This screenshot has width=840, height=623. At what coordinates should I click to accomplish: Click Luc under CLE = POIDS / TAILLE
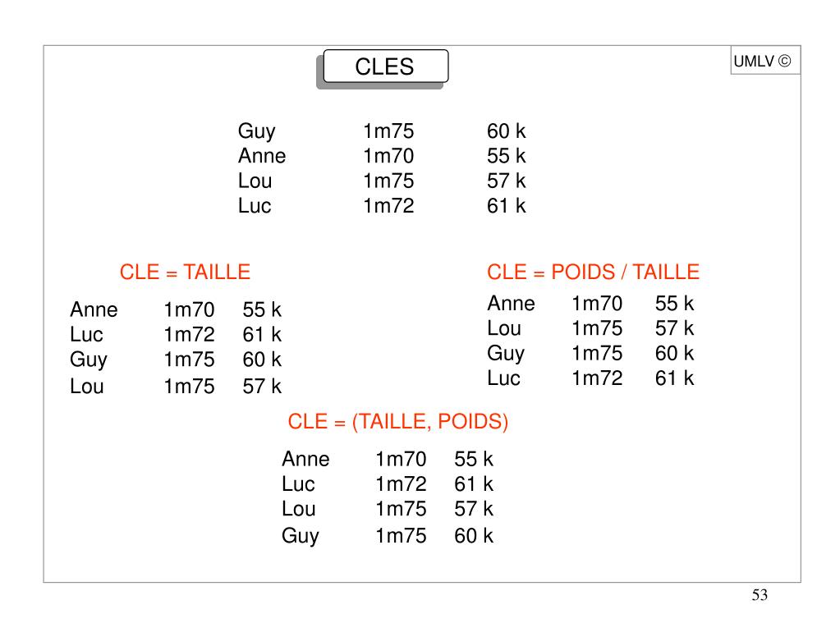(x=503, y=378)
